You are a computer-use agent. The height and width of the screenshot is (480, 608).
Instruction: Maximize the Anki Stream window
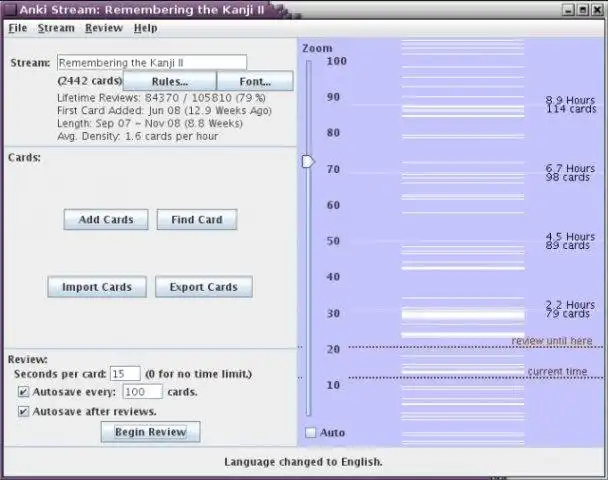pyautogui.click(x=583, y=10)
